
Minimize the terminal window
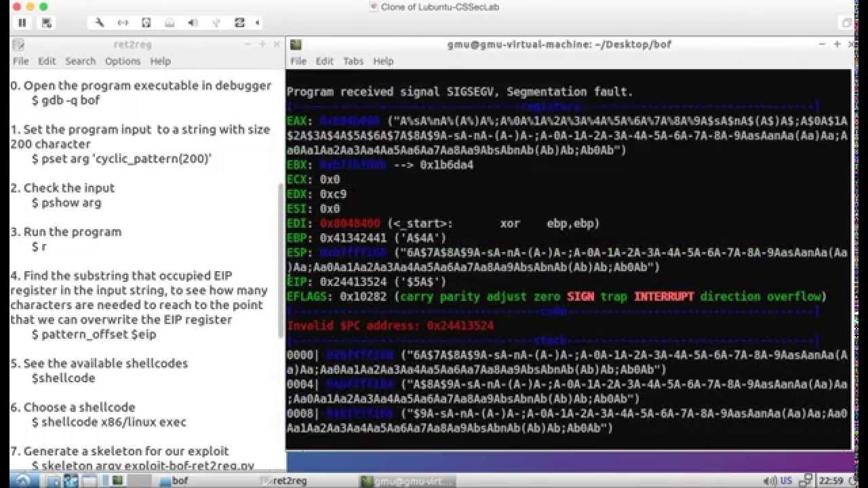(823, 45)
